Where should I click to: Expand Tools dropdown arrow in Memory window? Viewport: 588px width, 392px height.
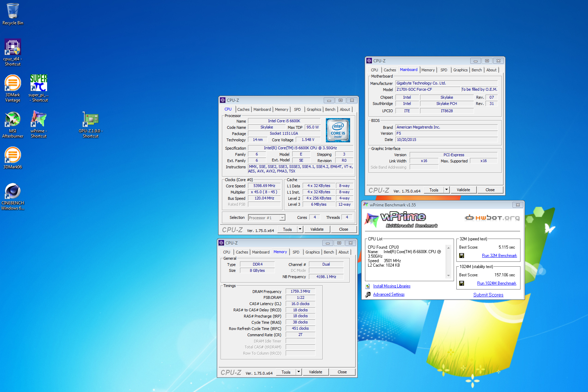coord(299,372)
